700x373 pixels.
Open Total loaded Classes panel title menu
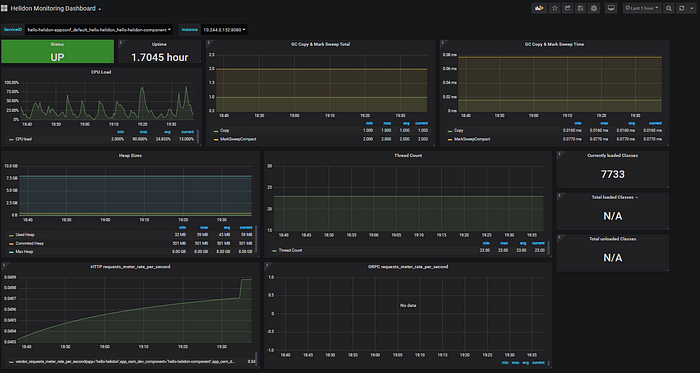click(x=614, y=197)
